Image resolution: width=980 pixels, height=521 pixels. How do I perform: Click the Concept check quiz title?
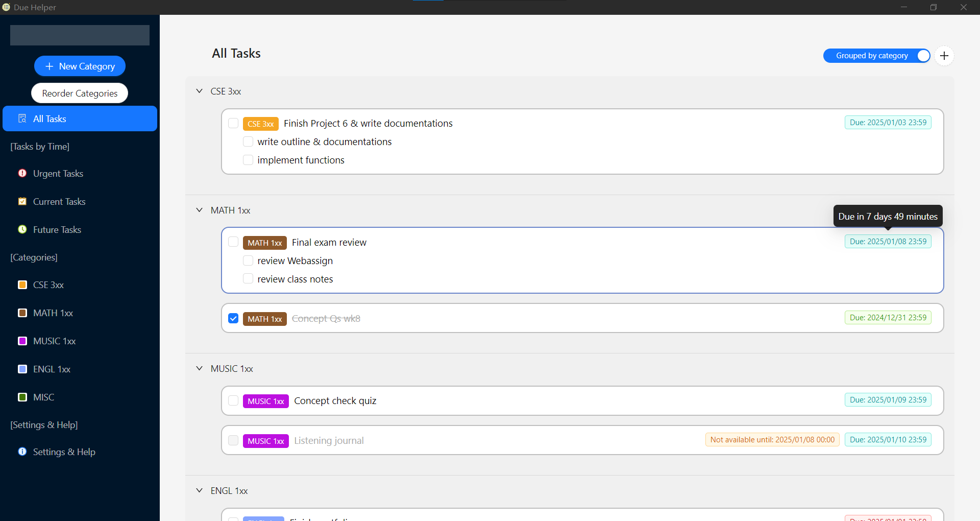(335, 400)
